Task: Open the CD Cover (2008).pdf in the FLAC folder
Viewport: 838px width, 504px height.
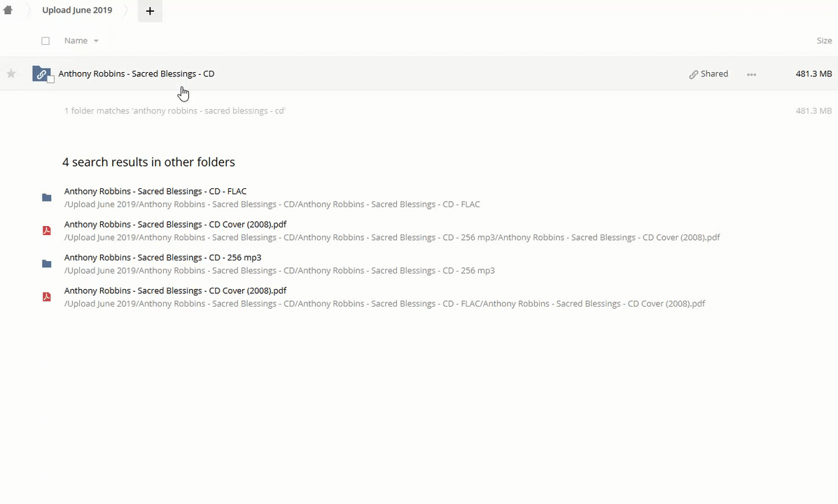Action: pyautogui.click(x=175, y=290)
